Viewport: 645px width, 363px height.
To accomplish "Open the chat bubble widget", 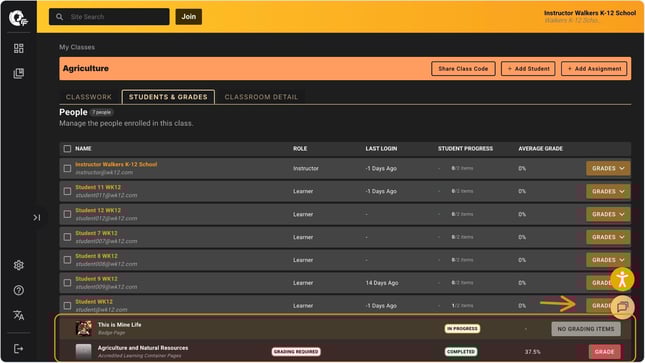I will pos(622,307).
